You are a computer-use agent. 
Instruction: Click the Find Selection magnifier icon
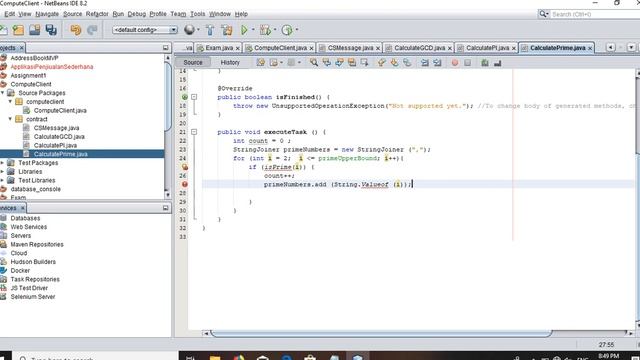pyautogui.click(x=314, y=62)
